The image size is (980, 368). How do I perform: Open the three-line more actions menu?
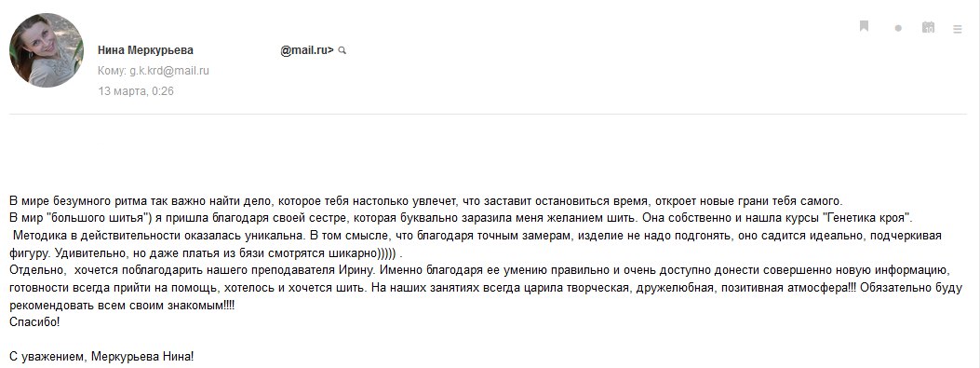pyautogui.click(x=958, y=29)
